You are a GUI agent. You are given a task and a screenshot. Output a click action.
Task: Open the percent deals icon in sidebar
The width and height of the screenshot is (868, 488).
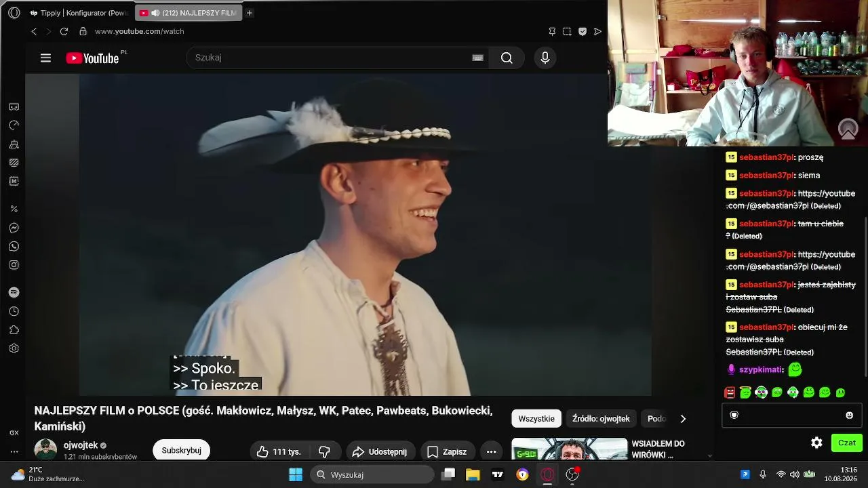14,209
